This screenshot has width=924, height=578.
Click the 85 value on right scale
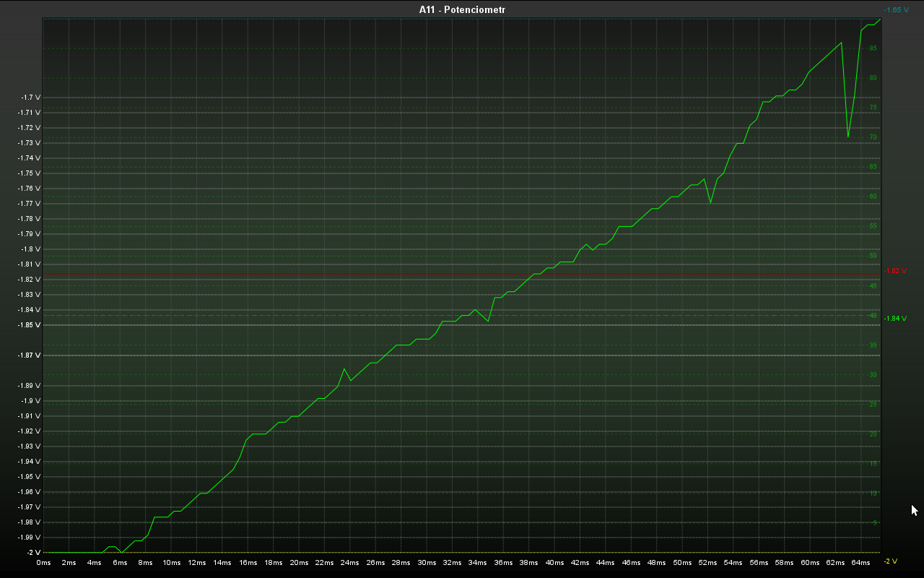point(873,48)
